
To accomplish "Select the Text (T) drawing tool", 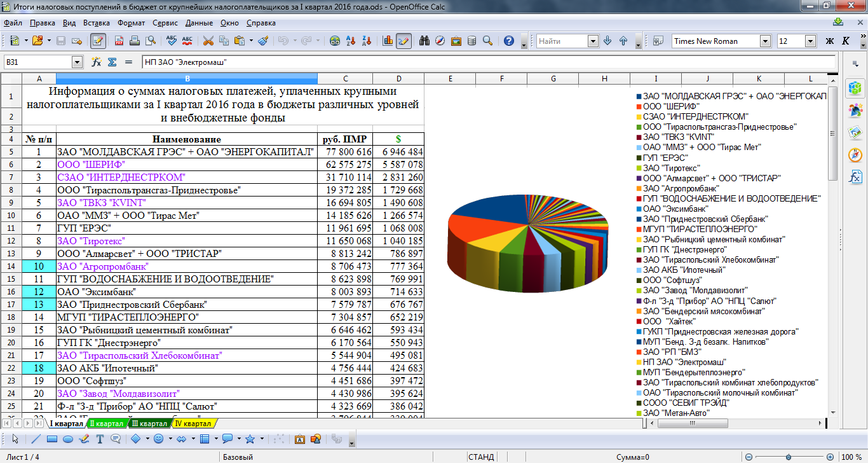I will (100, 439).
